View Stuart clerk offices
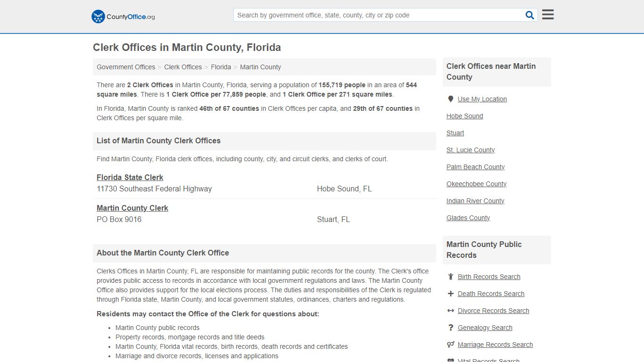The width and height of the screenshot is (644, 362). [455, 133]
